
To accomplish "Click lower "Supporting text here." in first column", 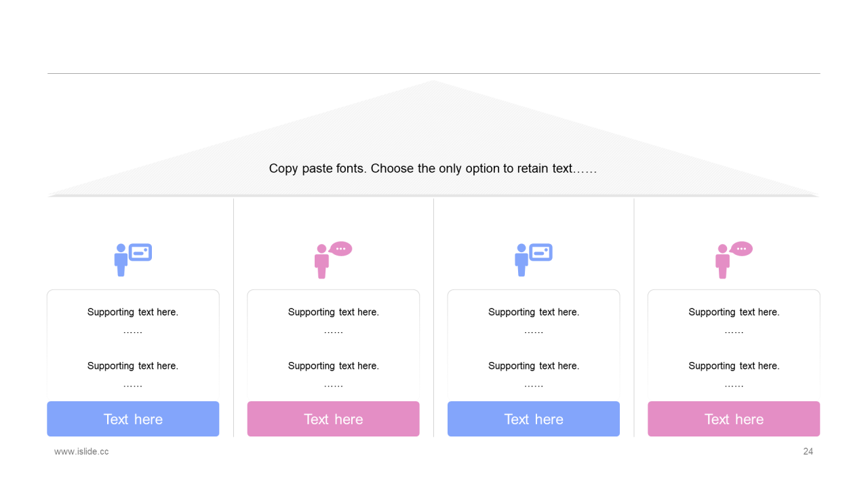I will 133,366.
